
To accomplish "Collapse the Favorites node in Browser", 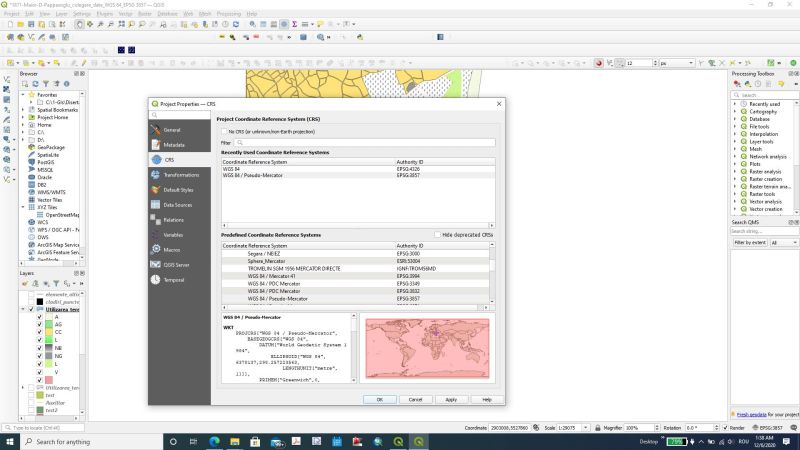I will point(23,95).
